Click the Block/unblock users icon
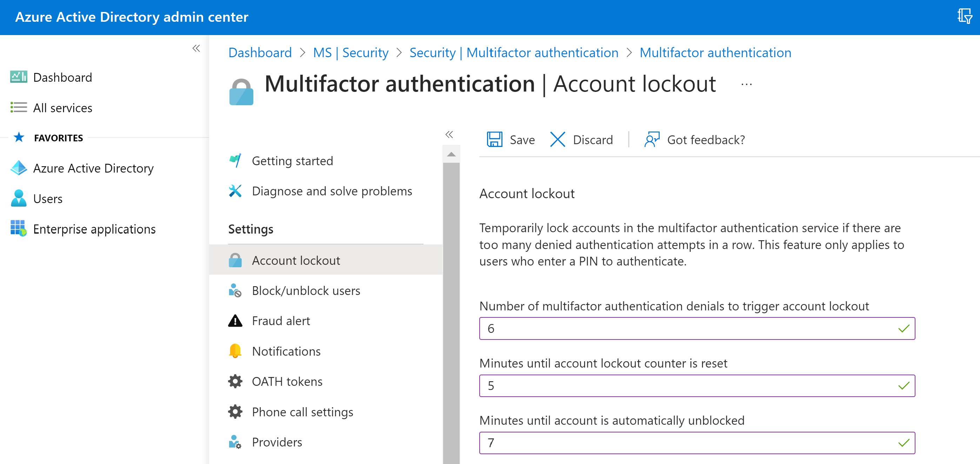 point(235,291)
